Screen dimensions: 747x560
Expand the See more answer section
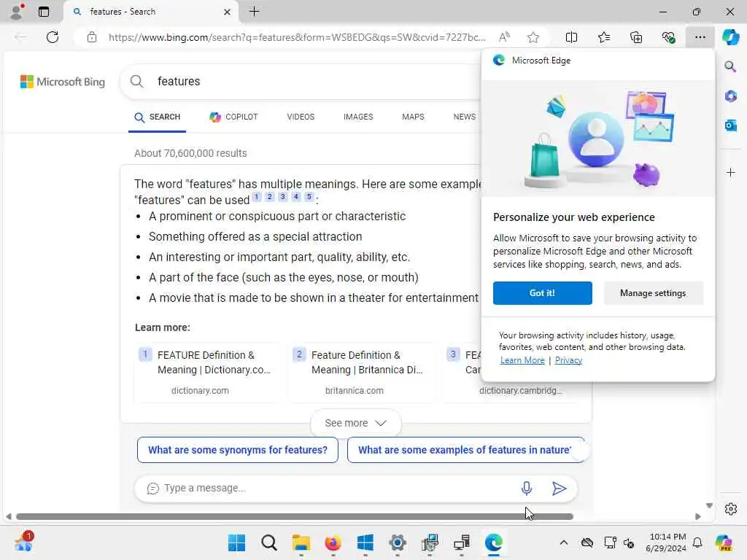[355, 424]
